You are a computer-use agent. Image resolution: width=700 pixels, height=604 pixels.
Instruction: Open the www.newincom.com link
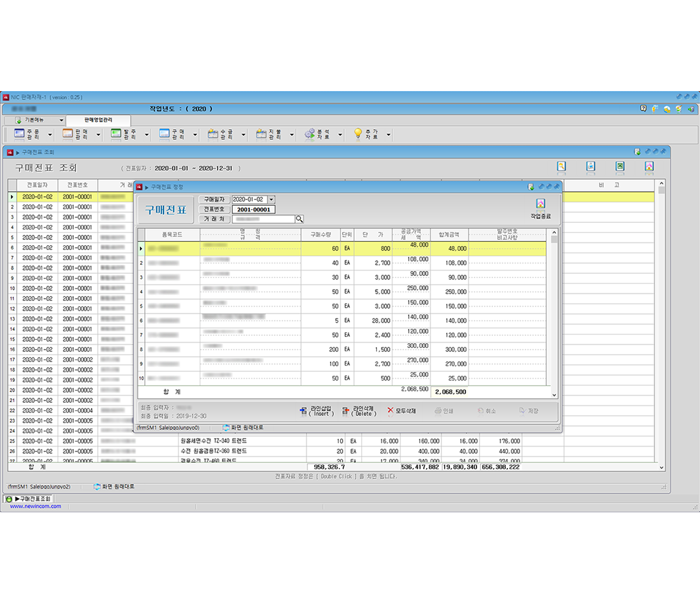pyautogui.click(x=35, y=506)
